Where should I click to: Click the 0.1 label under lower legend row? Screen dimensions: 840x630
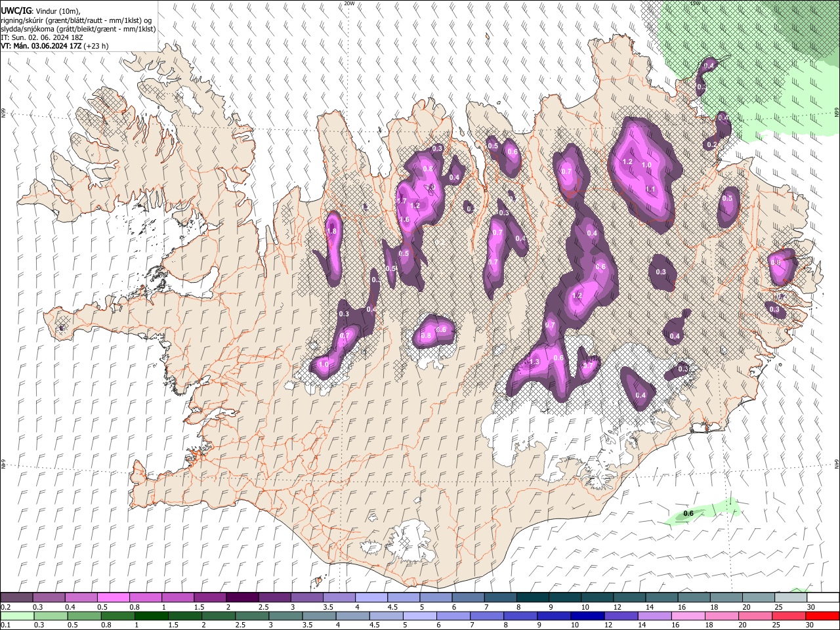coord(5,625)
